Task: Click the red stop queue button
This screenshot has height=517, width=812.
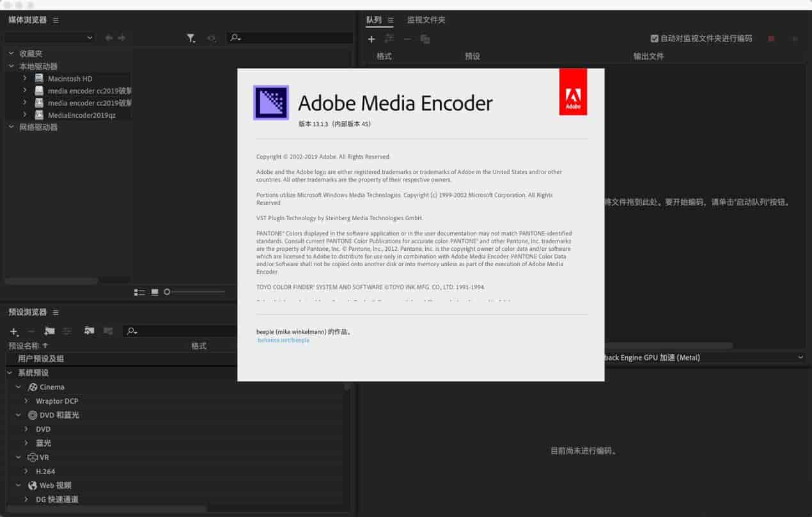Action: 771,39
